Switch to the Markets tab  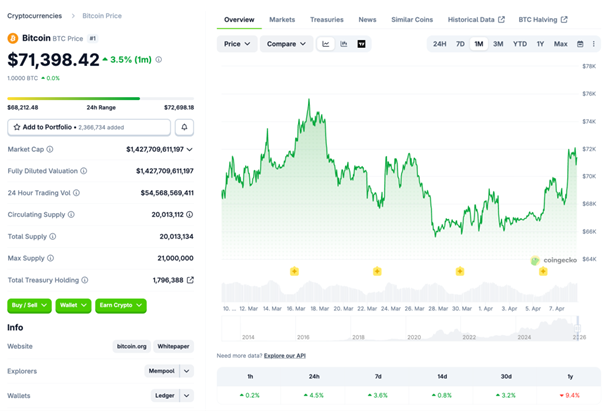click(282, 19)
